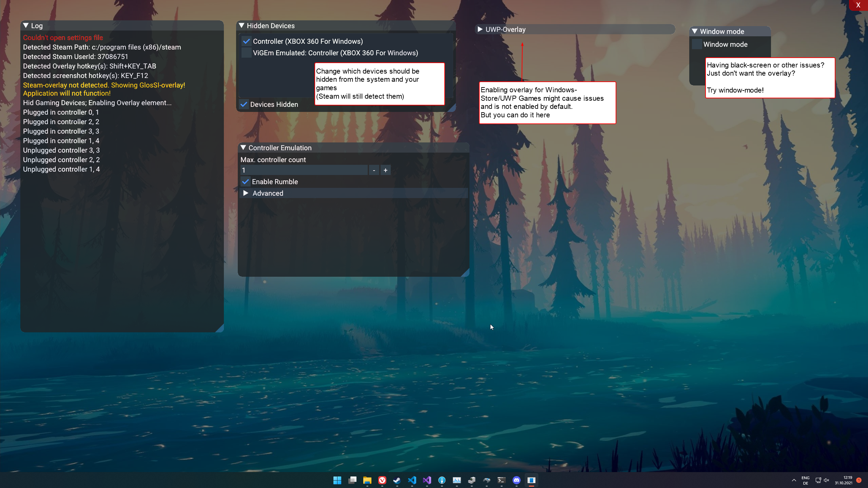Check ViGEm Emulated: Controller checkbox
This screenshot has width=868, height=488.
(246, 53)
